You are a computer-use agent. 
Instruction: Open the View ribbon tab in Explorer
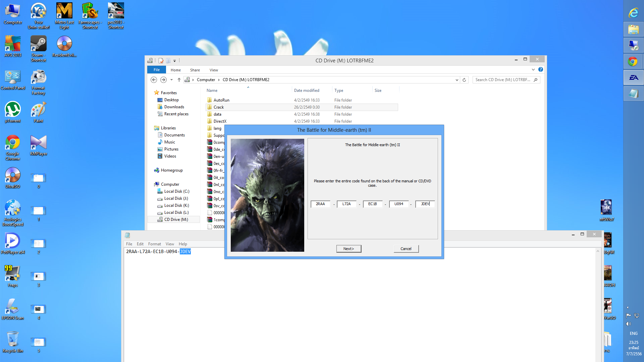pos(214,70)
